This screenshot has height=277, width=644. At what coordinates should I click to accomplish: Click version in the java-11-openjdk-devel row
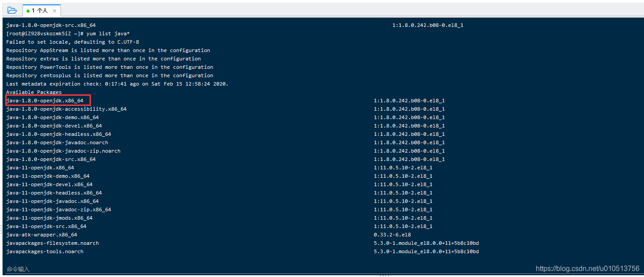click(403, 184)
